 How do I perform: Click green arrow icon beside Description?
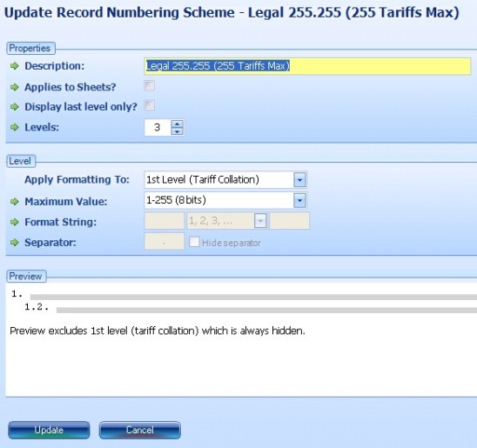click(x=15, y=66)
